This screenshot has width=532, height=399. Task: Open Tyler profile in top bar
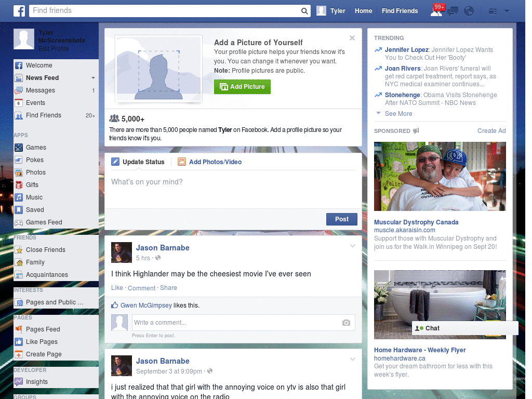click(x=331, y=11)
